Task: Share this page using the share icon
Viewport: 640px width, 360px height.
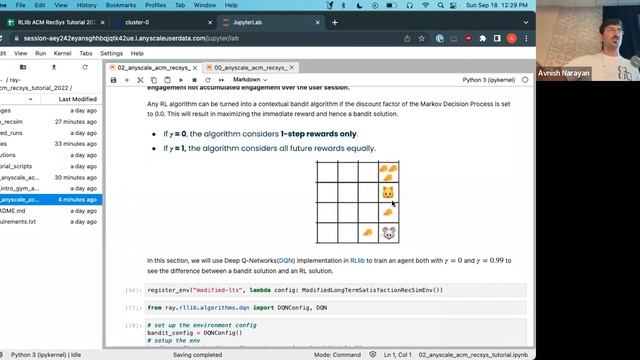Action: pyautogui.click(x=407, y=38)
